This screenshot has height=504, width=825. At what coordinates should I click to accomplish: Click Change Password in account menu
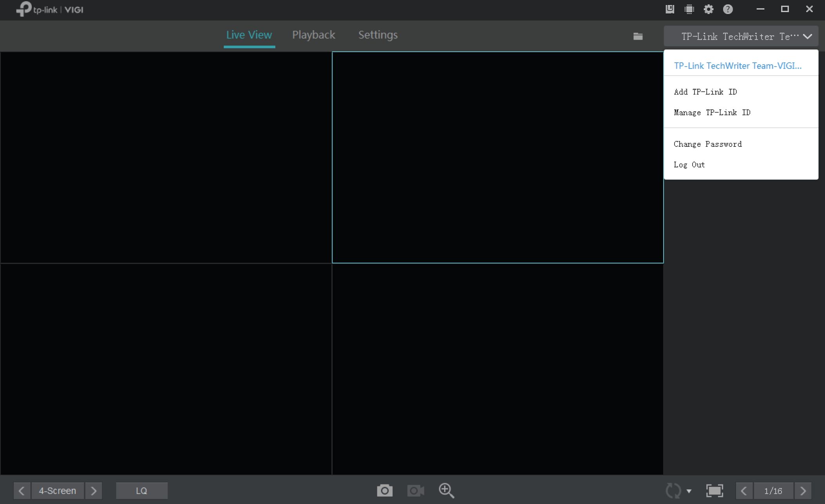707,144
